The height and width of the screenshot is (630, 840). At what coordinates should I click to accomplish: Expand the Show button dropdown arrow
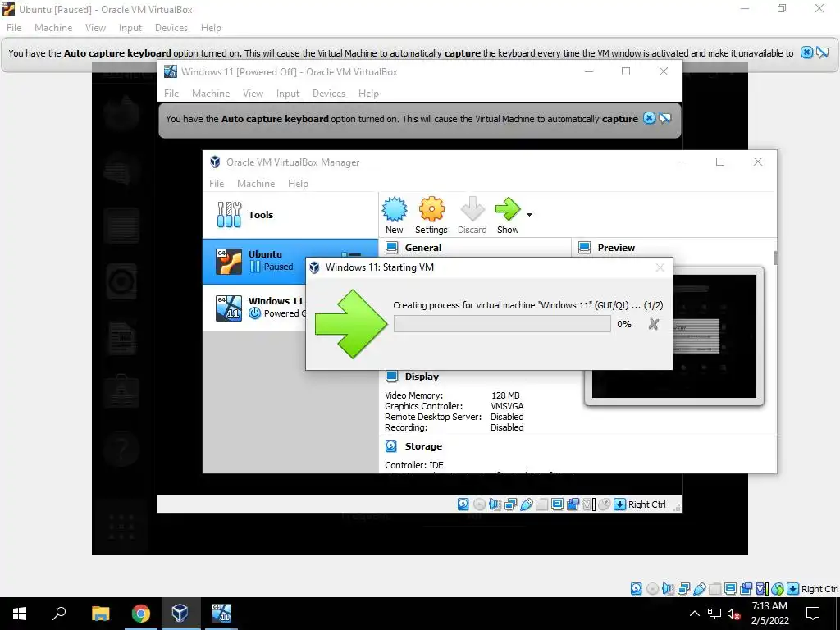529,215
